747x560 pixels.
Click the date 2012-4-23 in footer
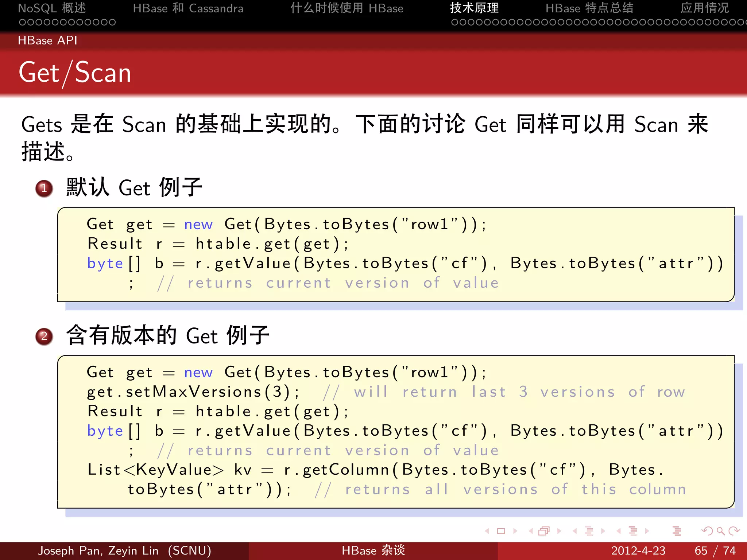click(638, 551)
